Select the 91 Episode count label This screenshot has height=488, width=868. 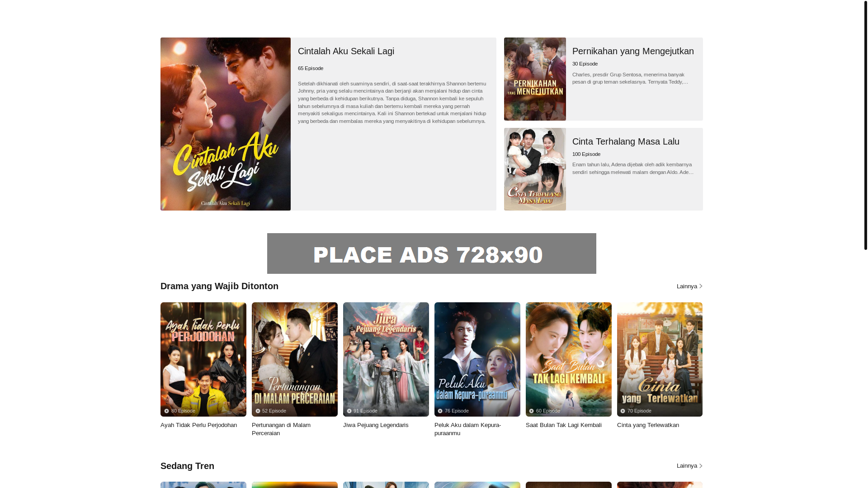365,411
